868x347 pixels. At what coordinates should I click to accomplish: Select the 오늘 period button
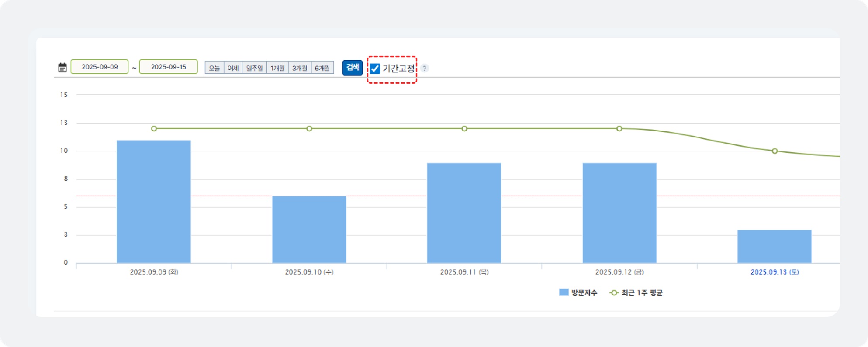click(x=214, y=68)
